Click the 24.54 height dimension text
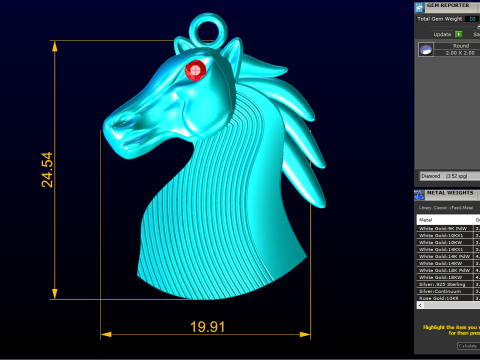The image size is (480, 360). [47, 170]
